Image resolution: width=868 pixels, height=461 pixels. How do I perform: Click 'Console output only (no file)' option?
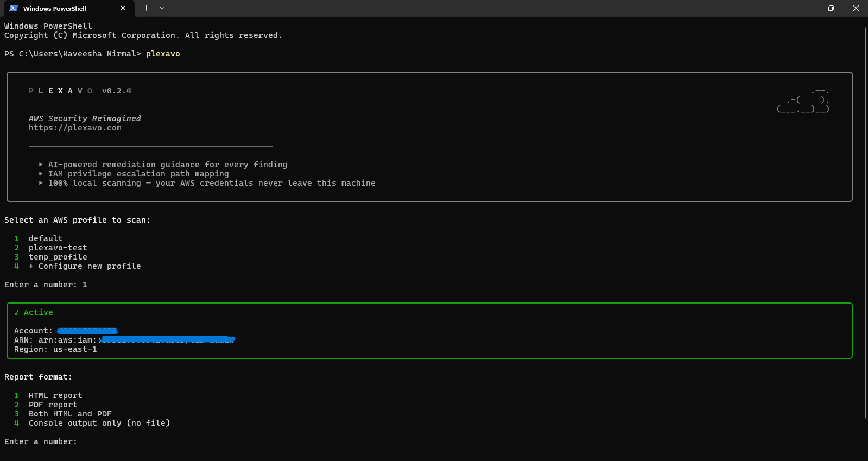tap(99, 423)
